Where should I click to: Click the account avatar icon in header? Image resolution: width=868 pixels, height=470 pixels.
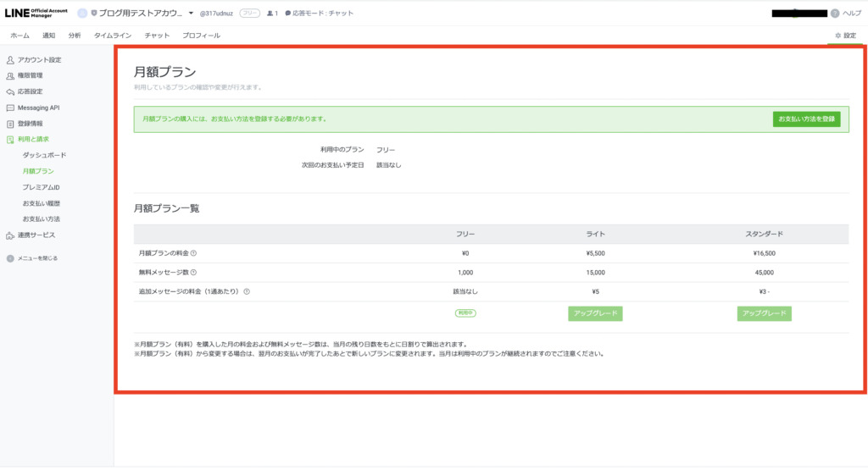[x=82, y=14]
